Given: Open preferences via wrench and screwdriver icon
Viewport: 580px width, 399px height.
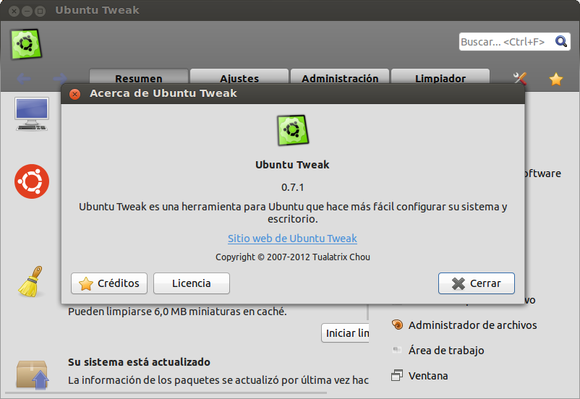Looking at the screenshot, I should (520, 78).
